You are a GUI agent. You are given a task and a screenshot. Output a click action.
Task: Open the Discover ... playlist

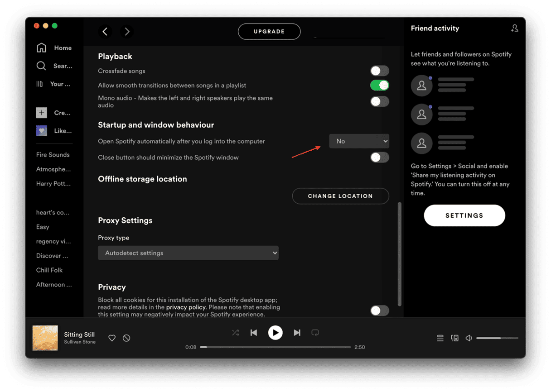coord(53,256)
